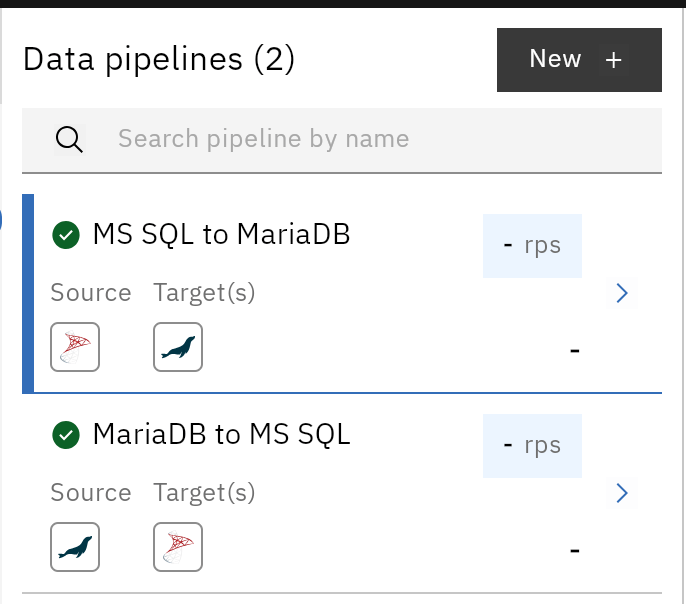Select the MS SQL to MariaDB pipeline title
The height and width of the screenshot is (604, 686).
click(221, 234)
